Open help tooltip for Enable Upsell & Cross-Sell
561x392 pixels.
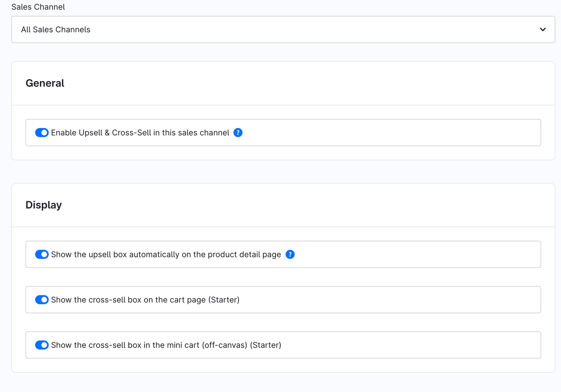click(x=238, y=133)
